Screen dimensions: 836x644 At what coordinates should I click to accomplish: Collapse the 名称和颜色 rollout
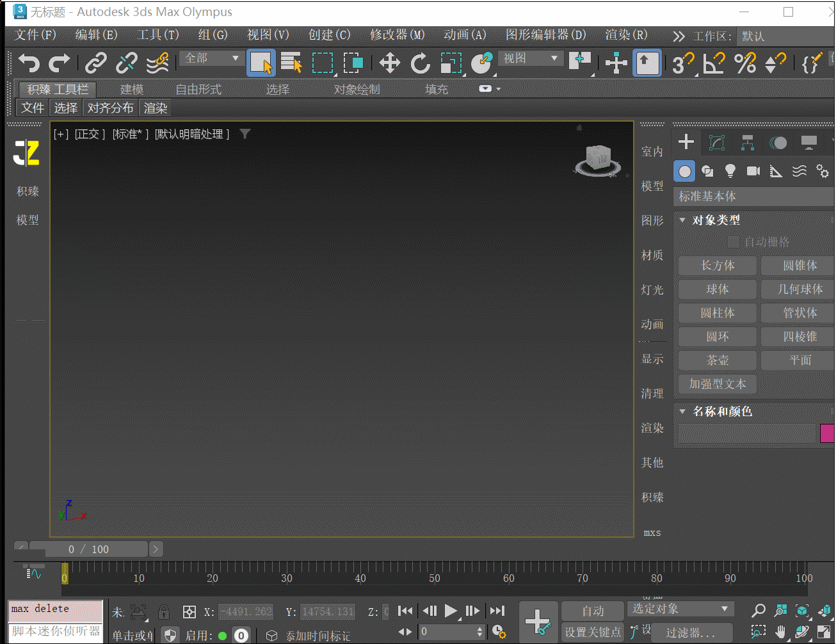(682, 412)
